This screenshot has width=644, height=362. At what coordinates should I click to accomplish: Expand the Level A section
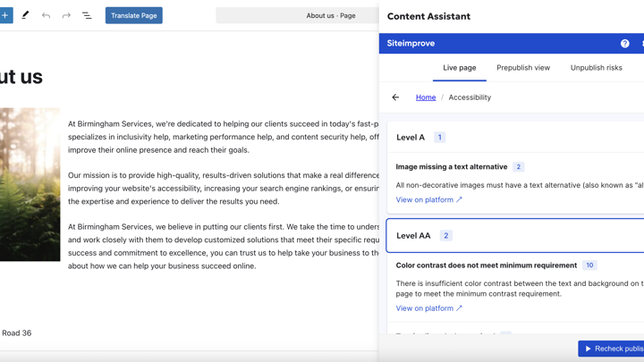pos(411,138)
